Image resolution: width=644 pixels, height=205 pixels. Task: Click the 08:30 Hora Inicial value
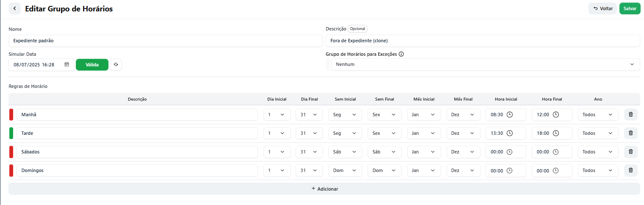coord(497,115)
